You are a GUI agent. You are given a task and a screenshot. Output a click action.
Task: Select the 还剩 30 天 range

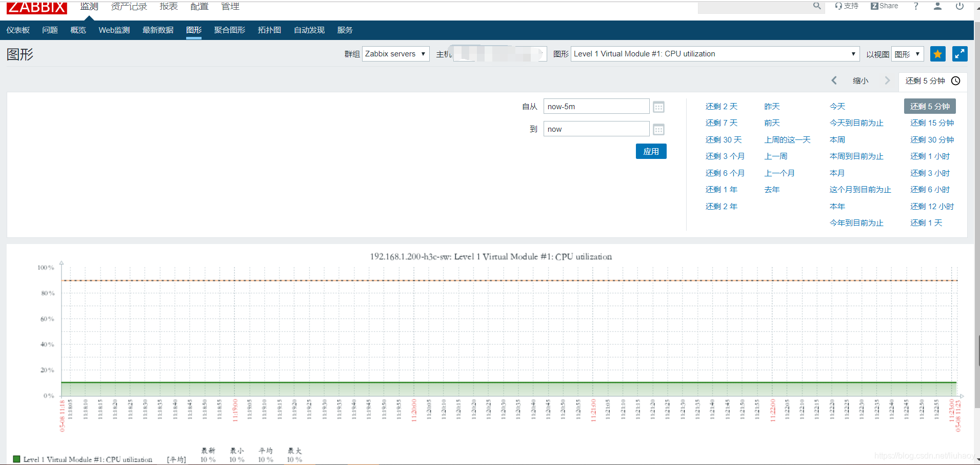(x=724, y=140)
